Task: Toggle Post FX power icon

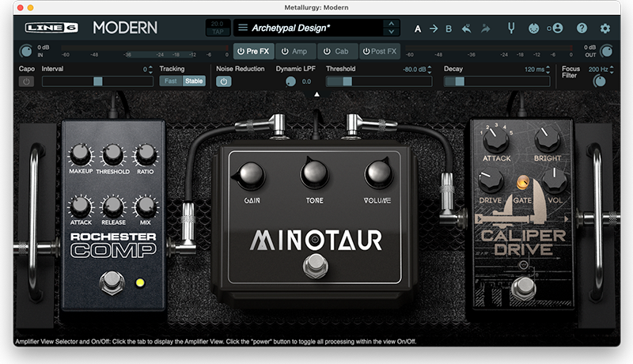Action: click(366, 51)
